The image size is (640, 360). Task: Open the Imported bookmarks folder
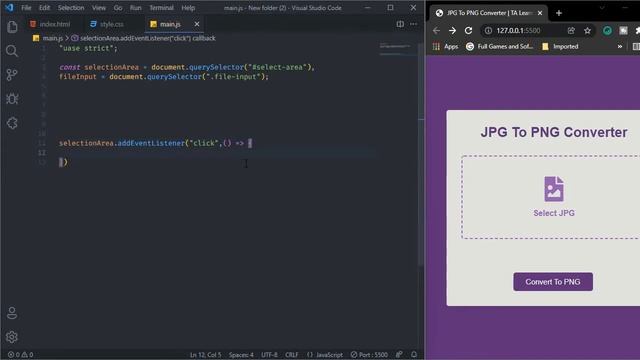(560, 47)
